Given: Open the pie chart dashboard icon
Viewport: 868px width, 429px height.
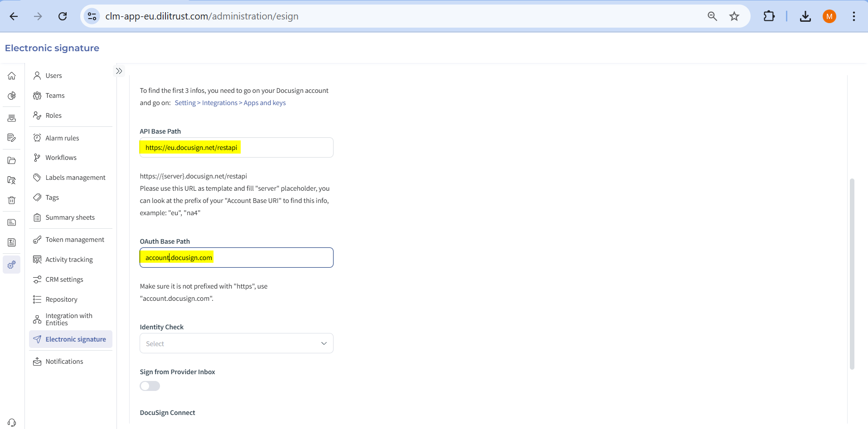Looking at the screenshot, I should tap(12, 96).
